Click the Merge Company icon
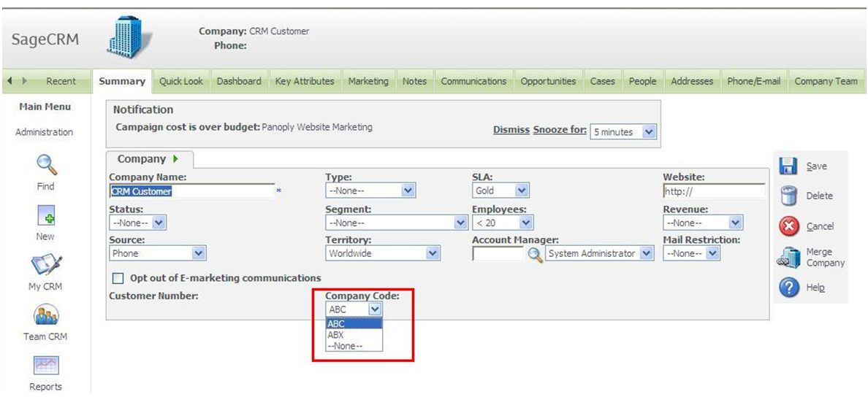868x397 pixels. [x=788, y=258]
